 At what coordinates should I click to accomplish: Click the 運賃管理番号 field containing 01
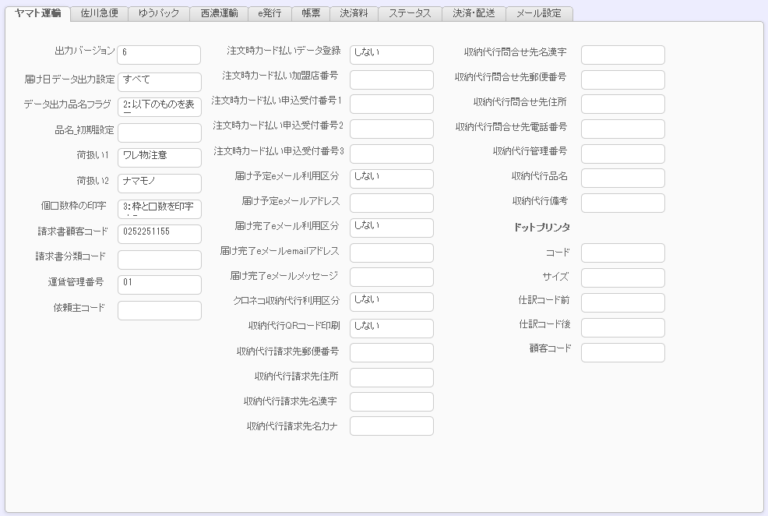(x=159, y=285)
